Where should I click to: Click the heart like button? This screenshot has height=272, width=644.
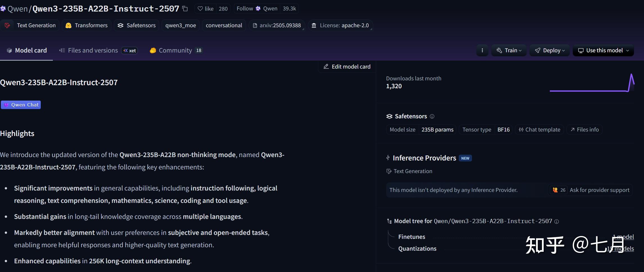[206, 9]
